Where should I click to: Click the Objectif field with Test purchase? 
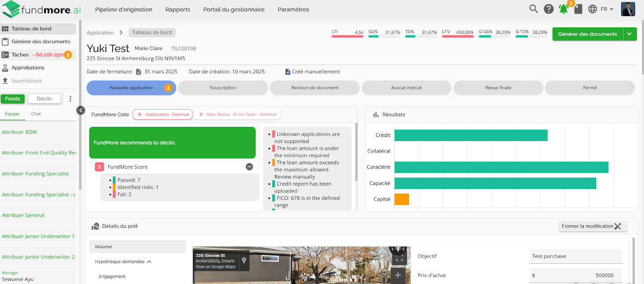tap(576, 256)
